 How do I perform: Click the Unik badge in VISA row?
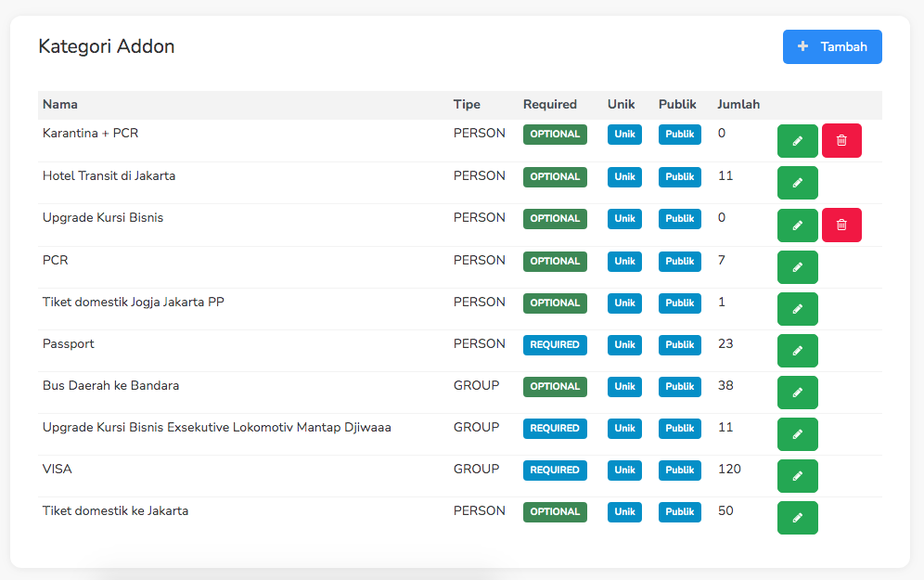tap(624, 470)
